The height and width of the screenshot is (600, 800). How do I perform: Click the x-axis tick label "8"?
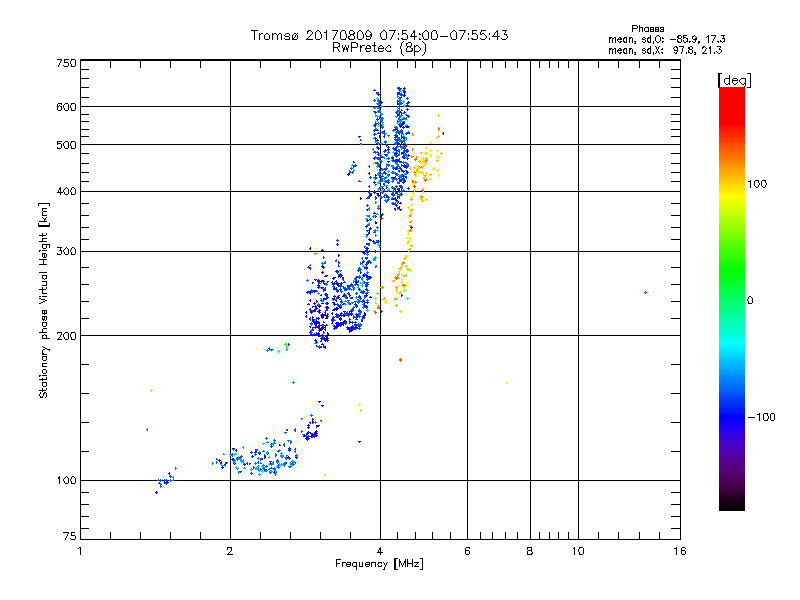point(530,551)
